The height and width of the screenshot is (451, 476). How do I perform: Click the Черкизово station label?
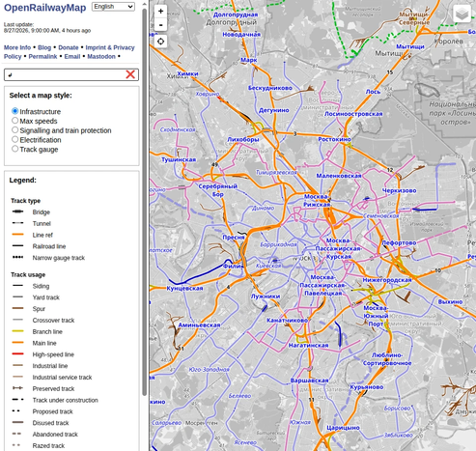point(399,190)
